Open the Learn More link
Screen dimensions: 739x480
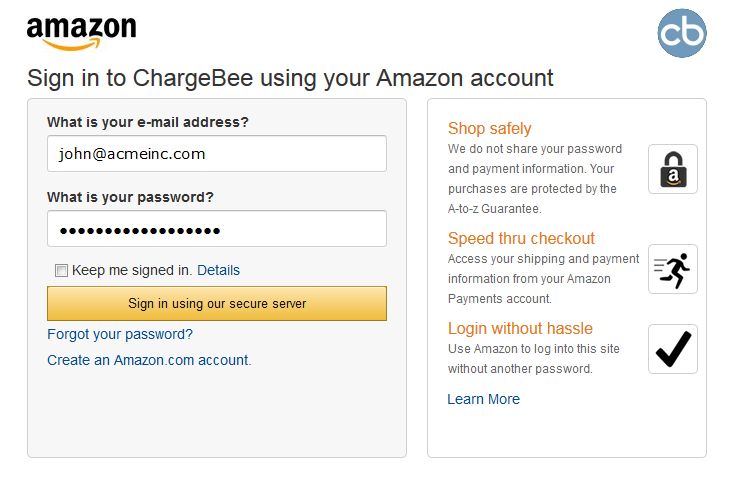point(483,399)
